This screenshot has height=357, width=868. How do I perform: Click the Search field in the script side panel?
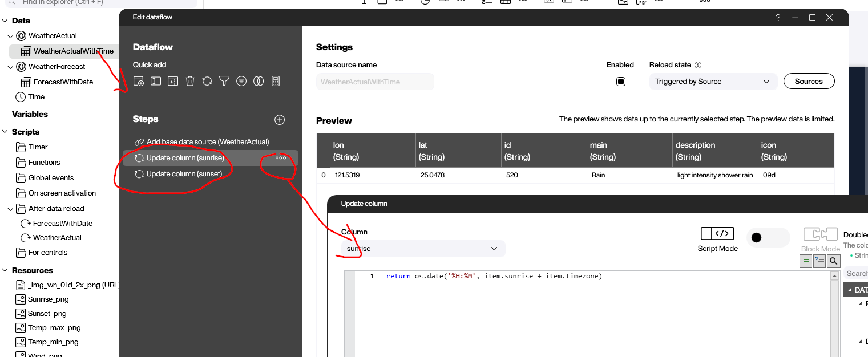856,274
